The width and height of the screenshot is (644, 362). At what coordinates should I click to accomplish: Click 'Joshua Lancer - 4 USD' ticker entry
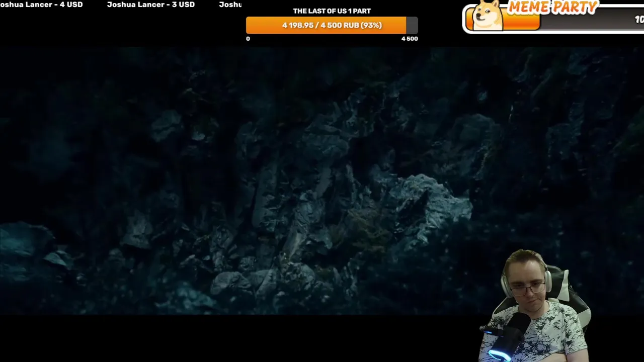point(41,5)
